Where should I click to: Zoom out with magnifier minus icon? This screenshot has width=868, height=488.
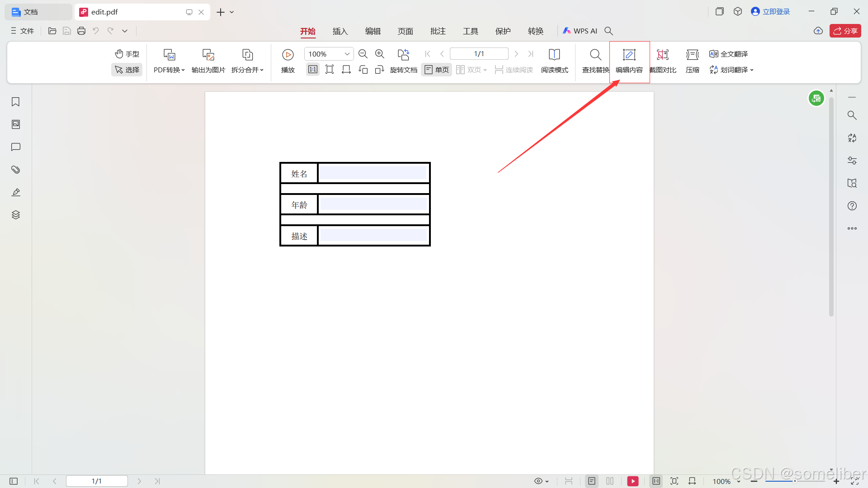(x=363, y=54)
